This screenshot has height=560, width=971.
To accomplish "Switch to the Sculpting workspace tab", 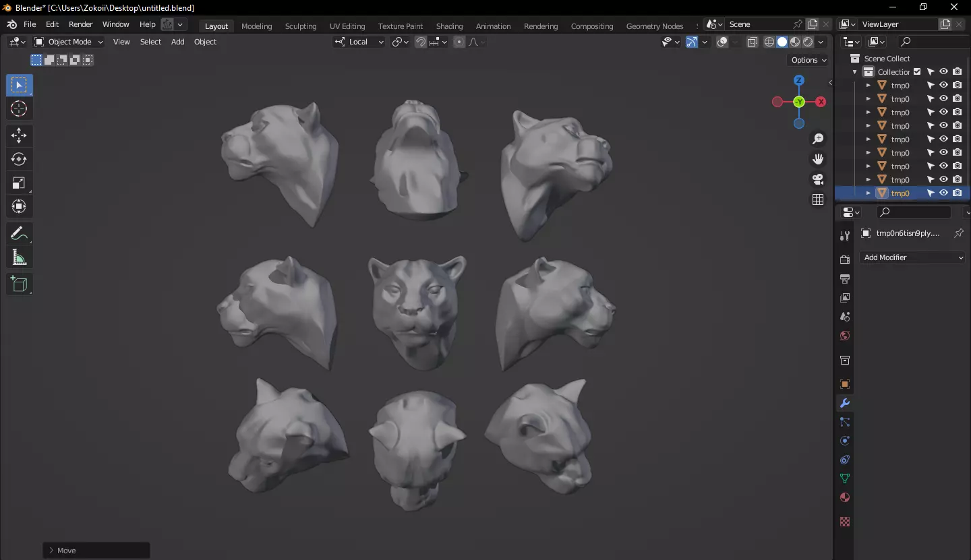I will (x=301, y=26).
